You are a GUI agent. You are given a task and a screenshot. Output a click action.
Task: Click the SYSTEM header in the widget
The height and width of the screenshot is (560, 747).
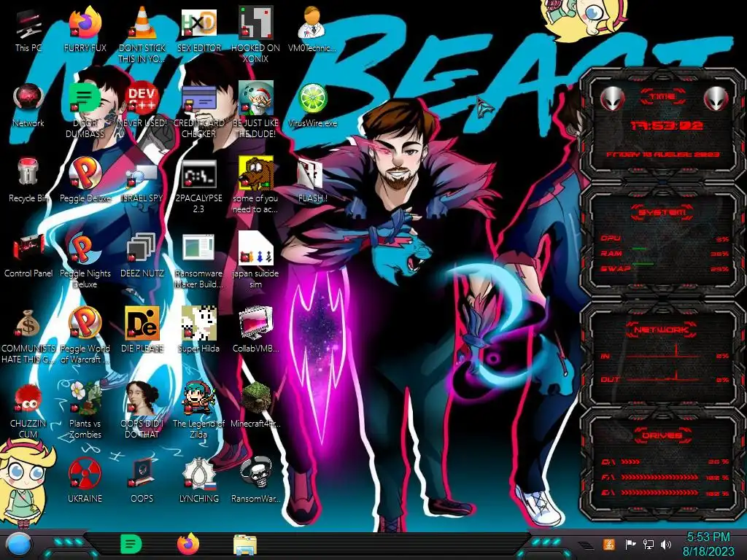tap(662, 212)
